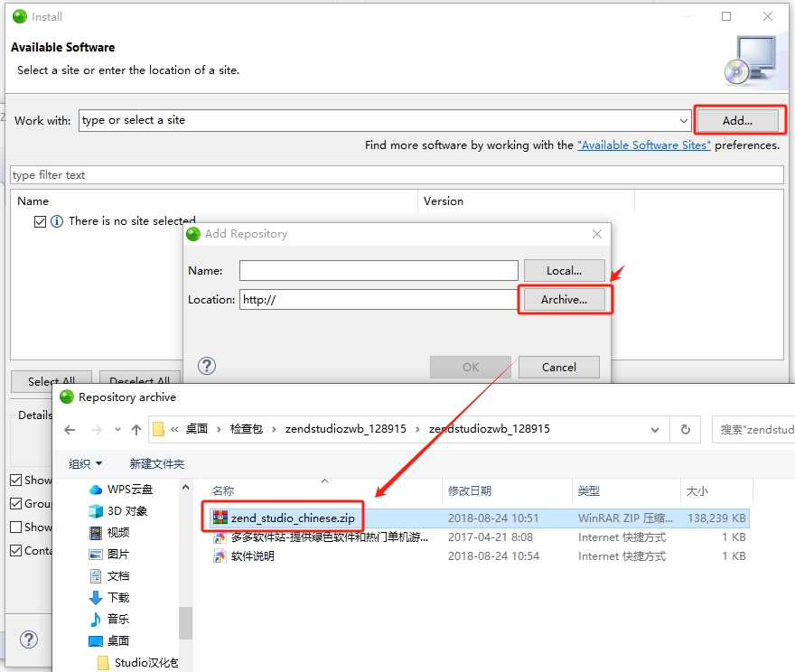
Task: Click navigation pane scroll up arrow
Action: point(185,488)
